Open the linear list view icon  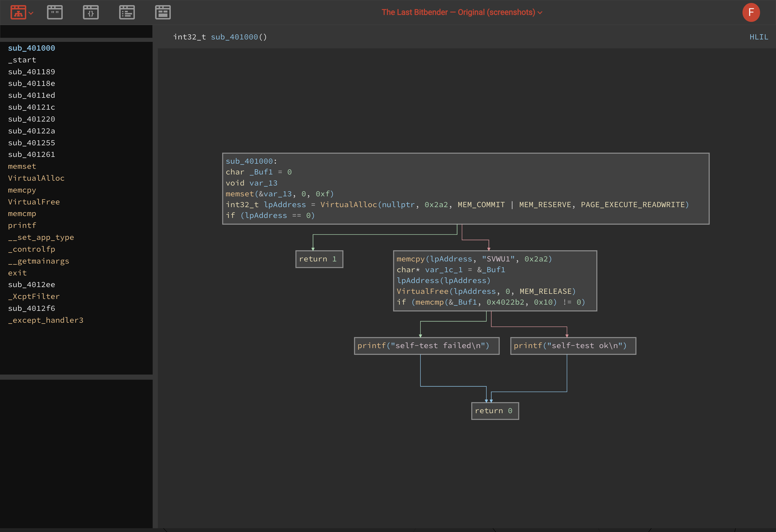coord(127,12)
